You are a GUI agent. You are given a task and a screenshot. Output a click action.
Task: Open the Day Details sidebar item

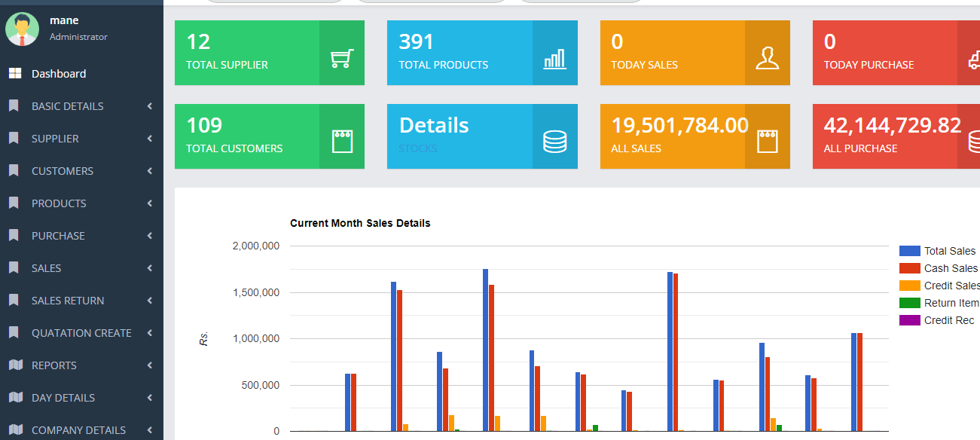coord(63,398)
